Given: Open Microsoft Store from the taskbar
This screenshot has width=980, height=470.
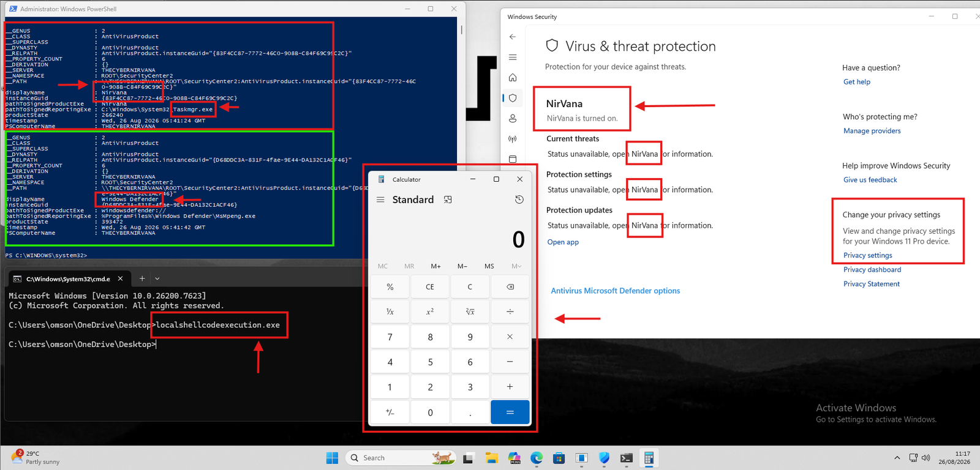Looking at the screenshot, I should tap(559, 458).
